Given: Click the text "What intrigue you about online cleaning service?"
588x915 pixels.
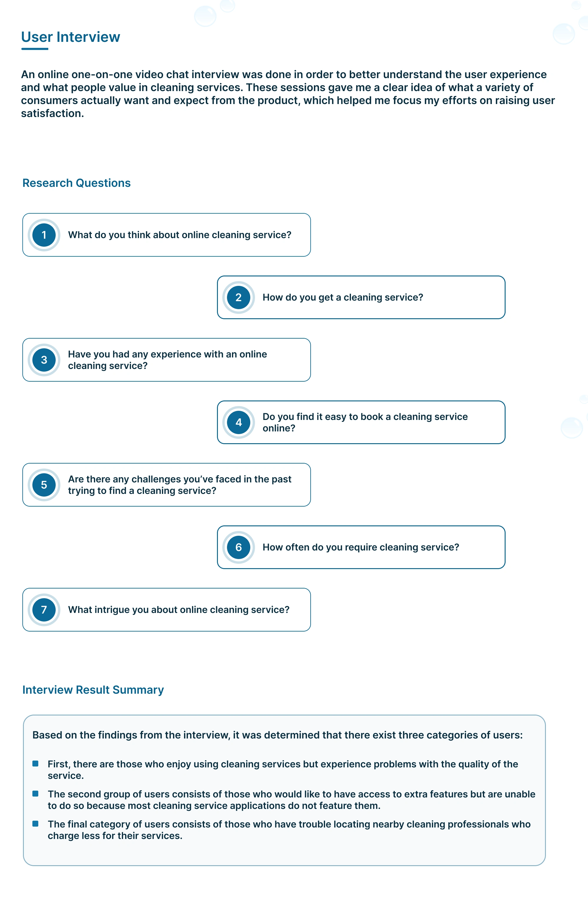Looking at the screenshot, I should 179,610.
